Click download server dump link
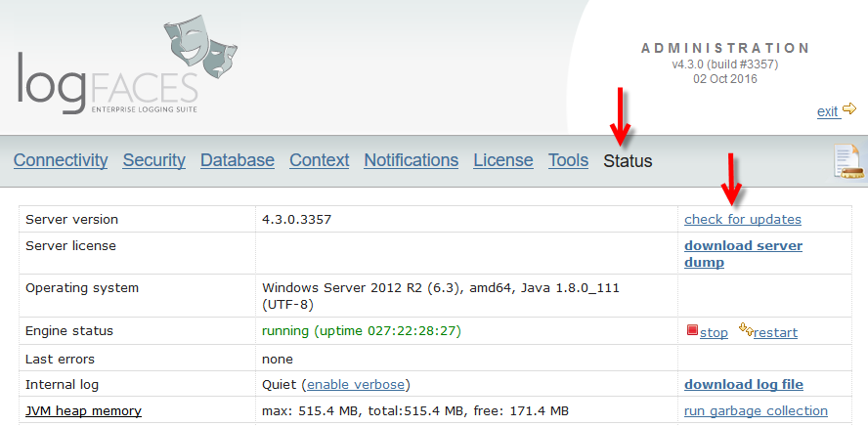The width and height of the screenshot is (868, 426). click(x=744, y=254)
